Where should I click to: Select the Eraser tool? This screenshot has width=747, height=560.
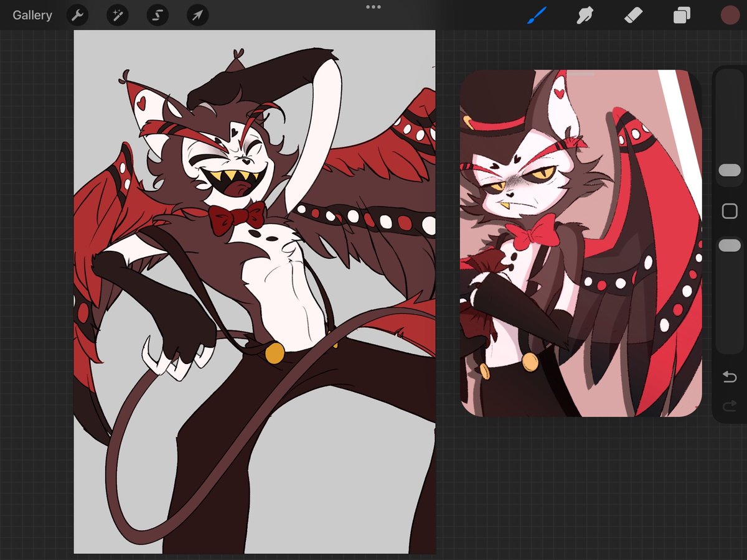(x=633, y=15)
